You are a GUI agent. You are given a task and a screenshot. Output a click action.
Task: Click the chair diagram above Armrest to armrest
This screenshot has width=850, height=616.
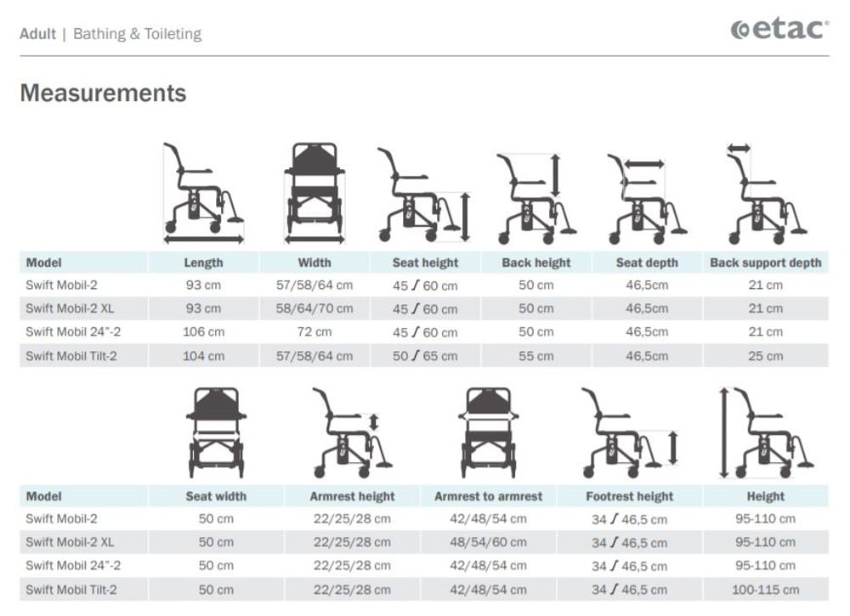488,432
